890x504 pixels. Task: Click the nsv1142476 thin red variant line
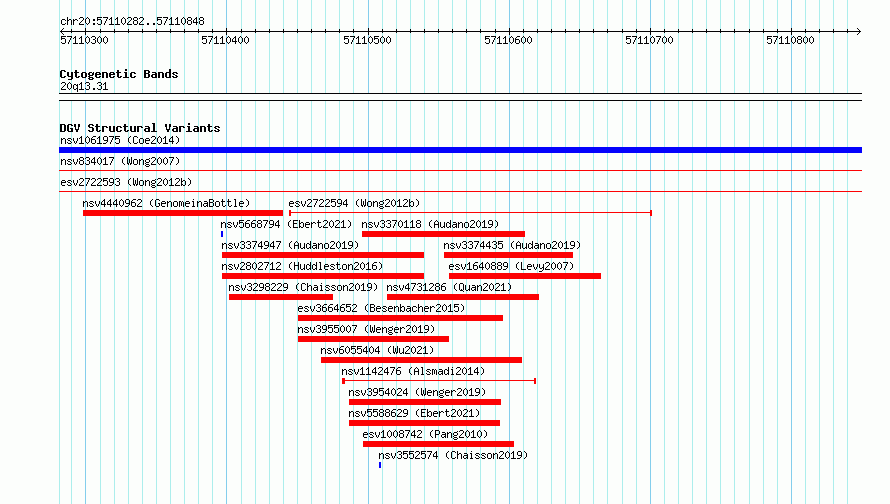[x=439, y=381]
